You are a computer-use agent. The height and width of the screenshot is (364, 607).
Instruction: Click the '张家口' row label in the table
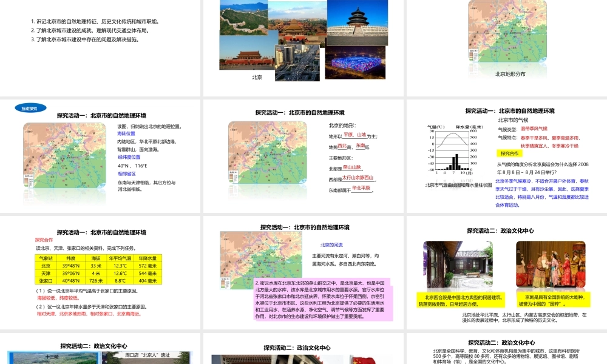click(x=46, y=281)
